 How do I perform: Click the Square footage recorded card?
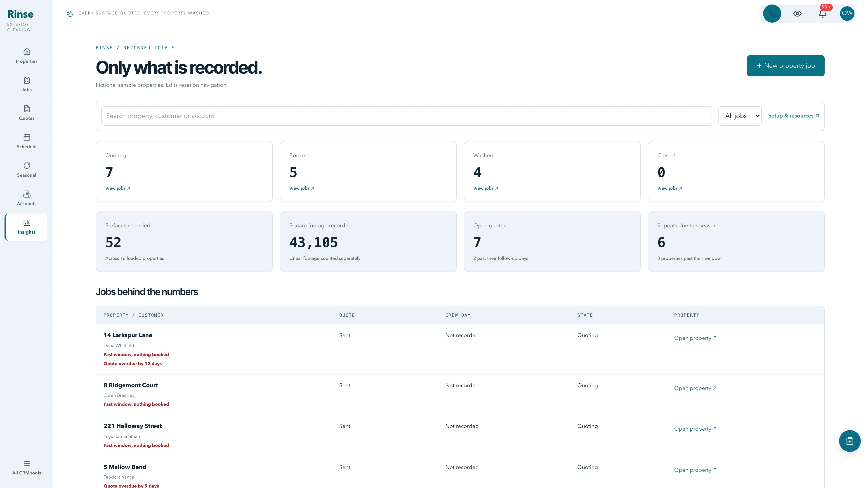368,242
